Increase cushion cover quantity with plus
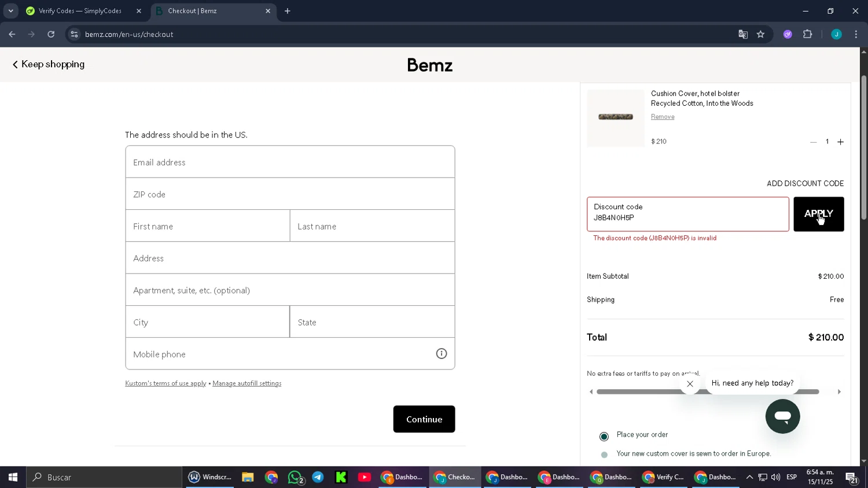 click(840, 142)
